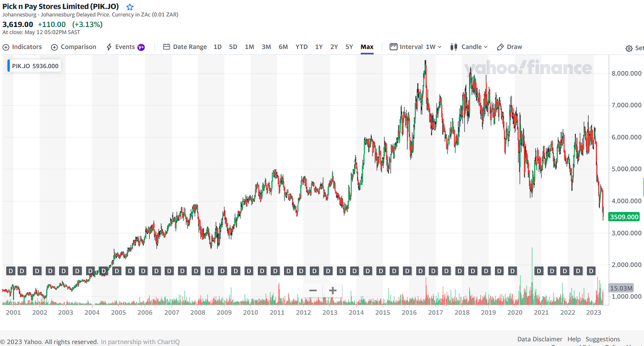
Task: Activate the Draw pencil tool
Action: [510, 47]
